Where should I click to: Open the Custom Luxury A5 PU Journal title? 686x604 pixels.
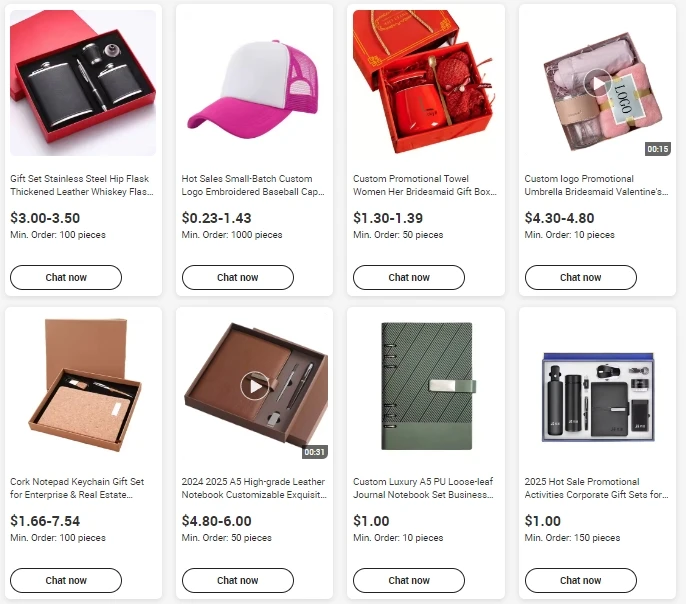pos(423,488)
